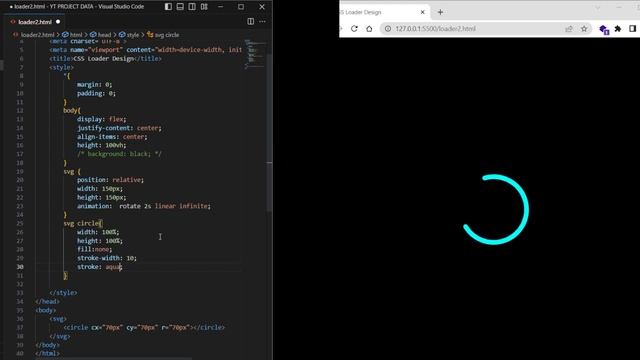This screenshot has height=360, width=640.
Task: Click the fill:none line
Action: click(94, 249)
